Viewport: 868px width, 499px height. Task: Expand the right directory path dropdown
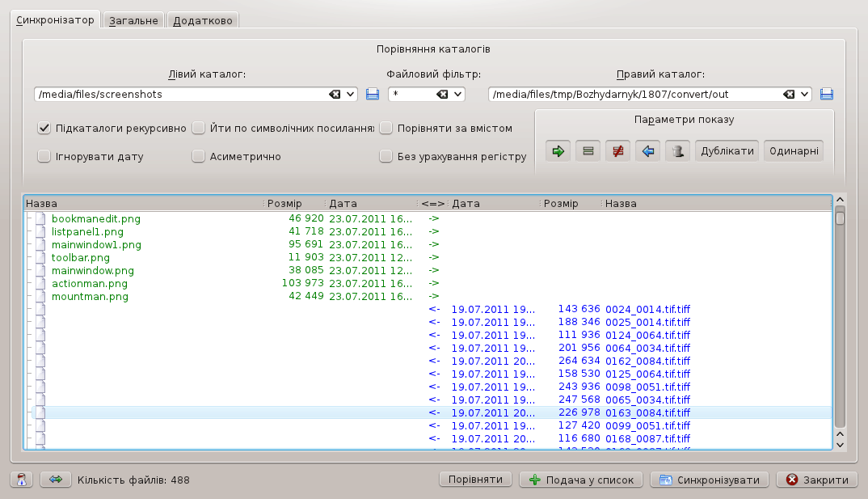point(804,95)
